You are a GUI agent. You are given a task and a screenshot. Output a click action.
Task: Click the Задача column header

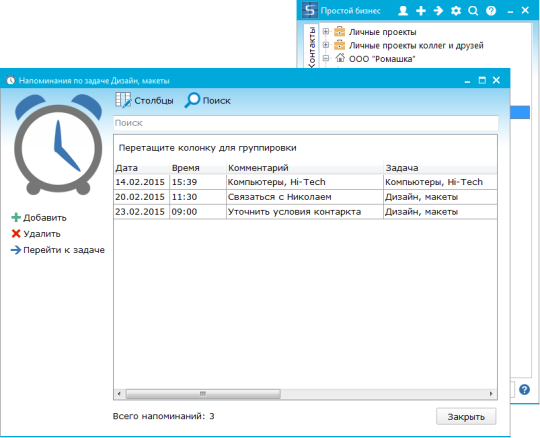(x=440, y=168)
